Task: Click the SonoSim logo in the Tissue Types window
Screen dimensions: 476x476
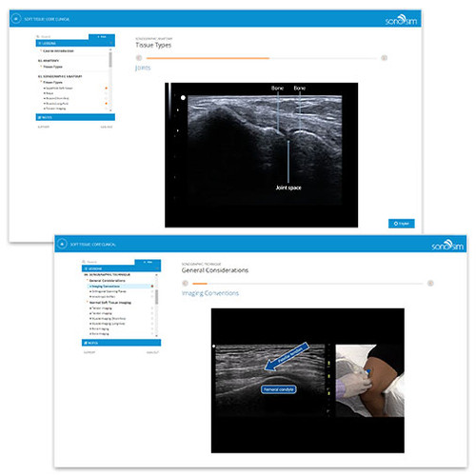Action: (x=401, y=20)
